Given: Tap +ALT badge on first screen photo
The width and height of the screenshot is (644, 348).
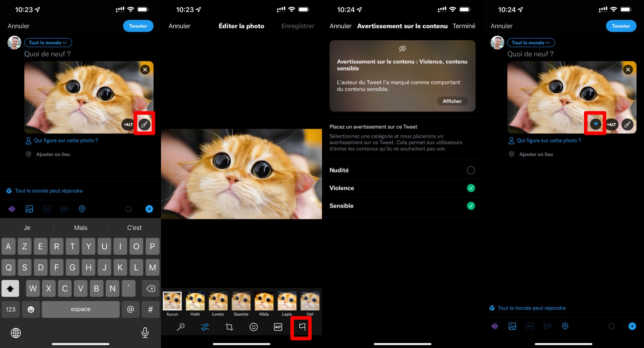Looking at the screenshot, I should [128, 124].
